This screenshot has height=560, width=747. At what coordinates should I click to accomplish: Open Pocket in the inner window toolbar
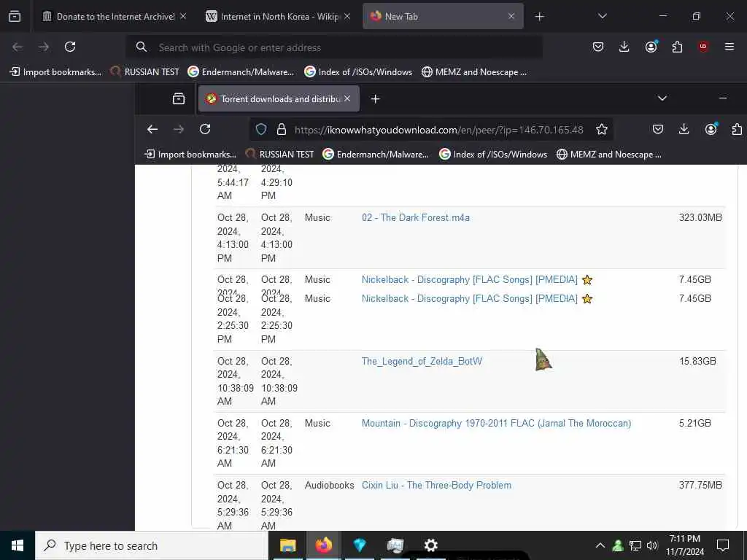tap(658, 129)
